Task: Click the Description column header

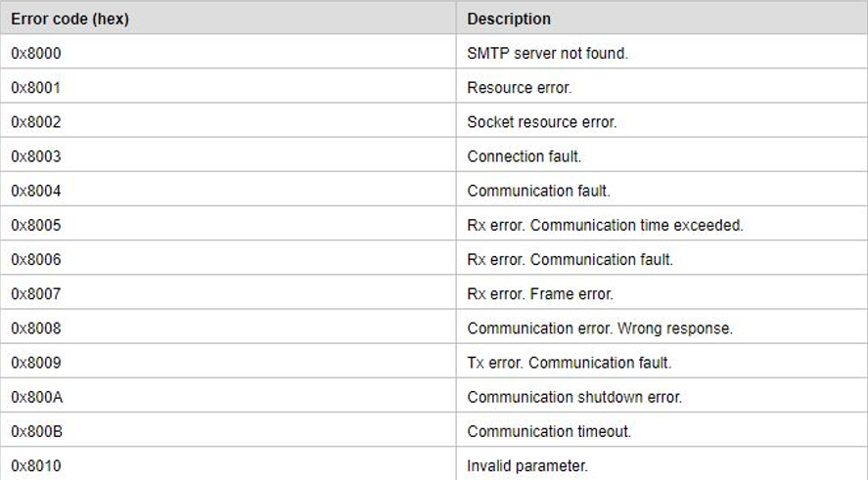Action: [509, 19]
